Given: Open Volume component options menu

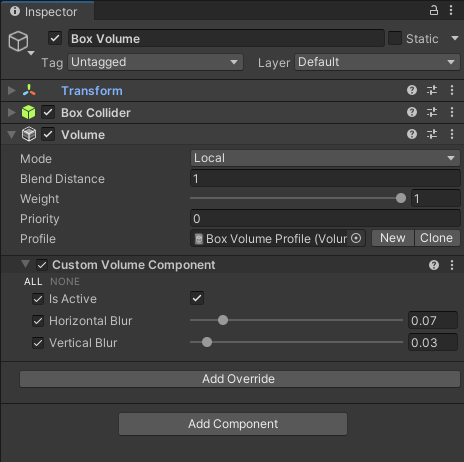Looking at the screenshot, I should click(452, 134).
